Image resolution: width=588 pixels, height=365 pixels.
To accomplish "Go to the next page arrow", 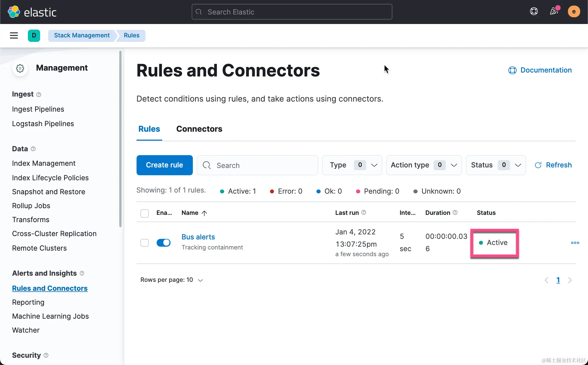I will coord(570,280).
